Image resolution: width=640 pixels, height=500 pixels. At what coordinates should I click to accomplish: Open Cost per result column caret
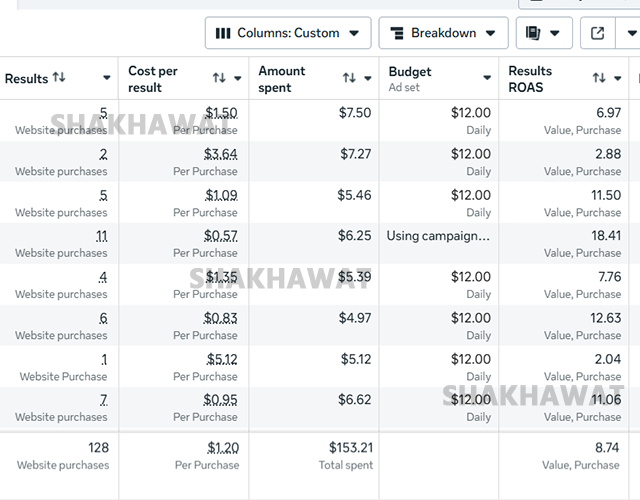(x=238, y=78)
